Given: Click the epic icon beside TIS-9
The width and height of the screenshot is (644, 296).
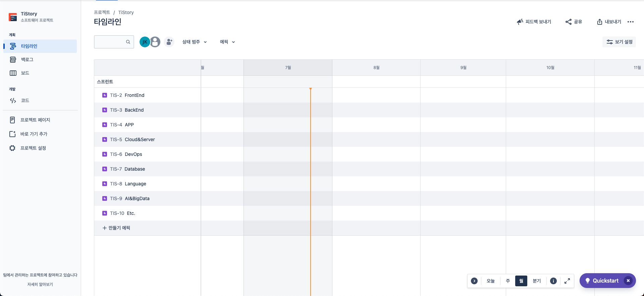Looking at the screenshot, I should click(x=105, y=198).
